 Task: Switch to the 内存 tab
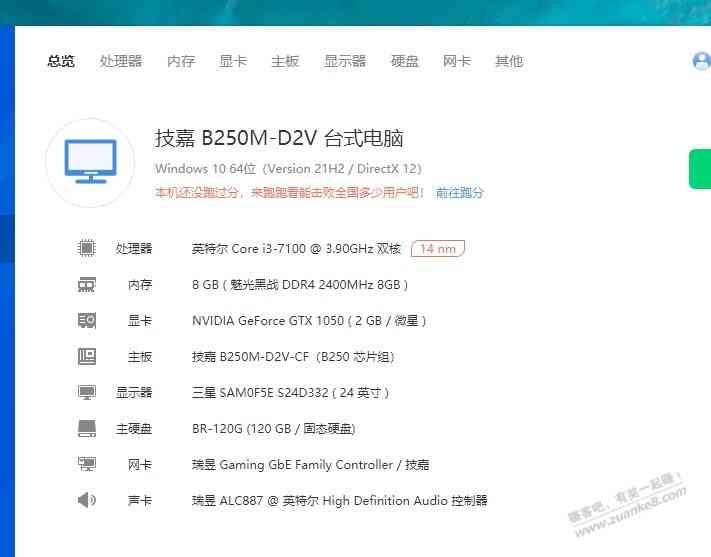point(181,61)
